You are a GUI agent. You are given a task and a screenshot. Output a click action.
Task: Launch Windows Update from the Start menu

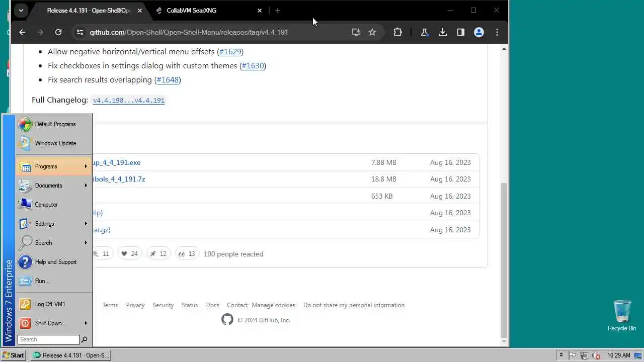coord(54,143)
